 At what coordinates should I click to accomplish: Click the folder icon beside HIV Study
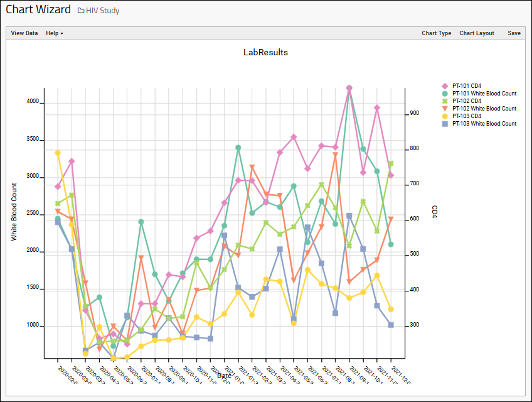pos(81,11)
